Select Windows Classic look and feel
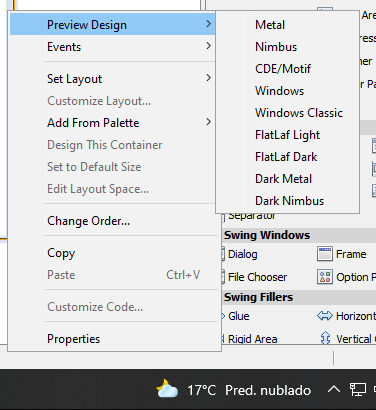The image size is (376, 410). (287, 113)
